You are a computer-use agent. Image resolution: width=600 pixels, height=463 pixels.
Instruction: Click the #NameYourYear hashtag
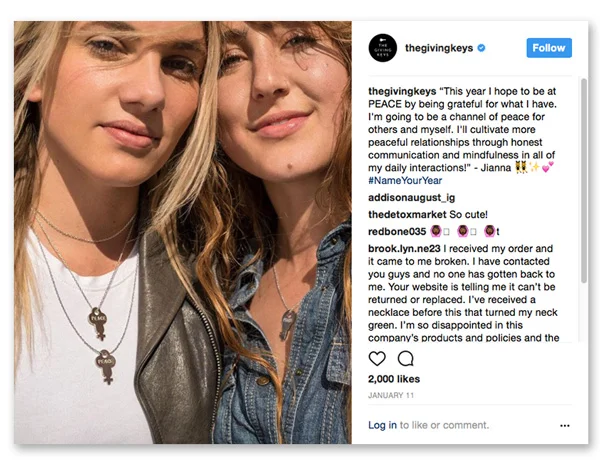pos(405,181)
